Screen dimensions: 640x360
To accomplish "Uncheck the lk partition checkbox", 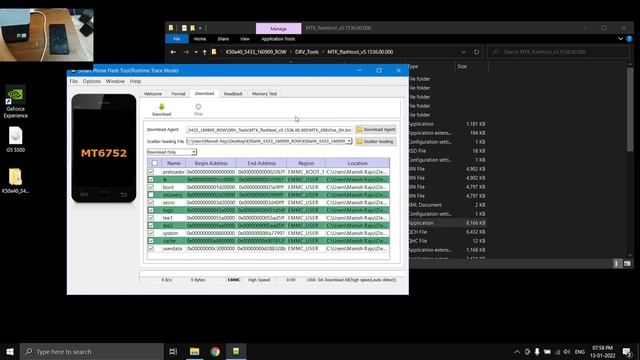I will [151, 180].
